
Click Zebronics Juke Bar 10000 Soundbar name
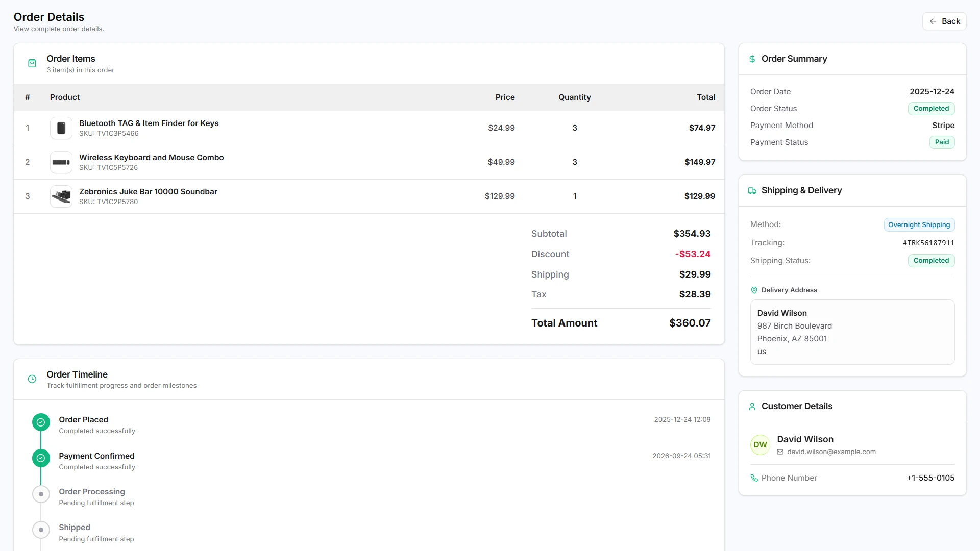click(148, 192)
